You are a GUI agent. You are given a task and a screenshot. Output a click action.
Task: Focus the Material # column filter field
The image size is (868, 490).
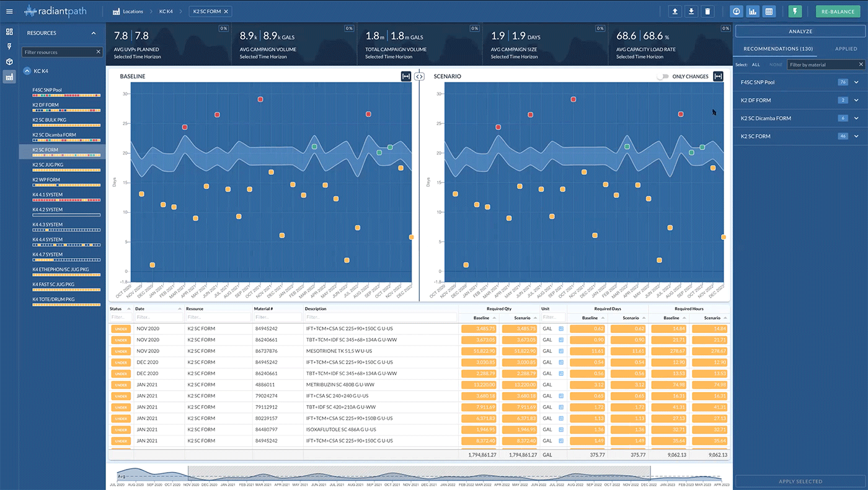click(x=277, y=318)
